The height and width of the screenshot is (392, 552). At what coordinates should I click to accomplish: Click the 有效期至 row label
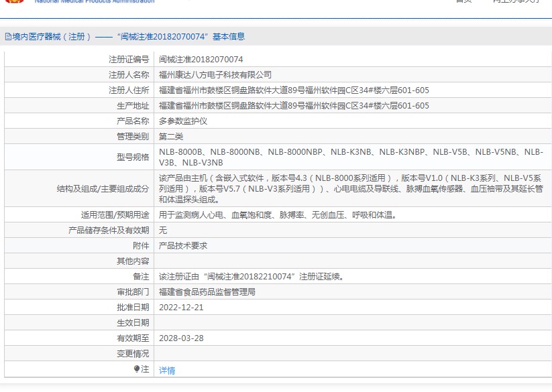pyautogui.click(x=133, y=338)
